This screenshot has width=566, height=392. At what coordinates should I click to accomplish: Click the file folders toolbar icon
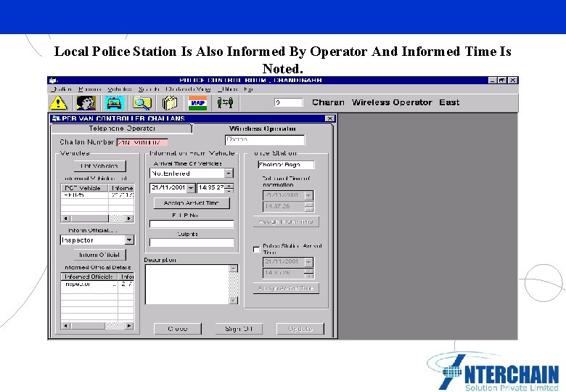(x=170, y=103)
